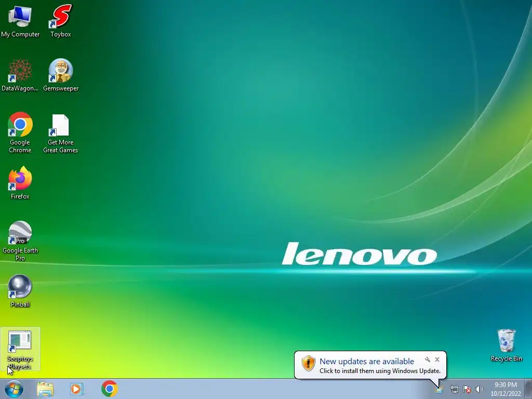532x399 pixels.
Task: Open the network tray icon
Action: coord(454,389)
